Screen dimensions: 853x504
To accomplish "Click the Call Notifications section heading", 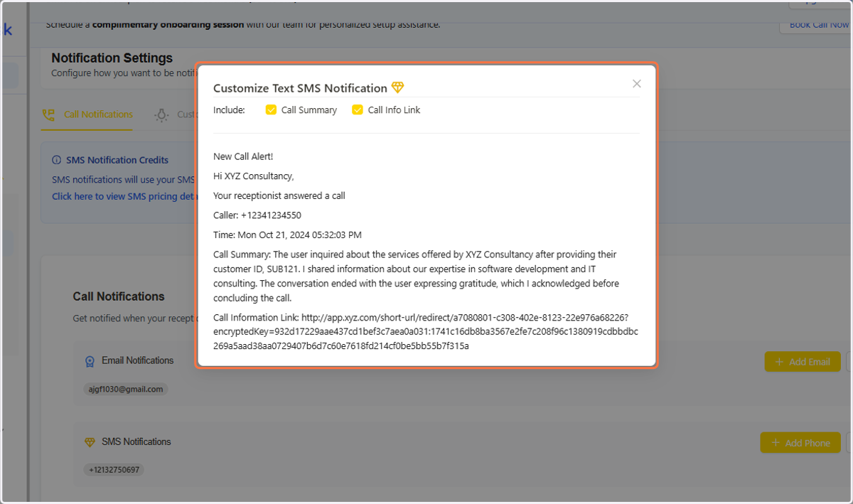I will 119,296.
